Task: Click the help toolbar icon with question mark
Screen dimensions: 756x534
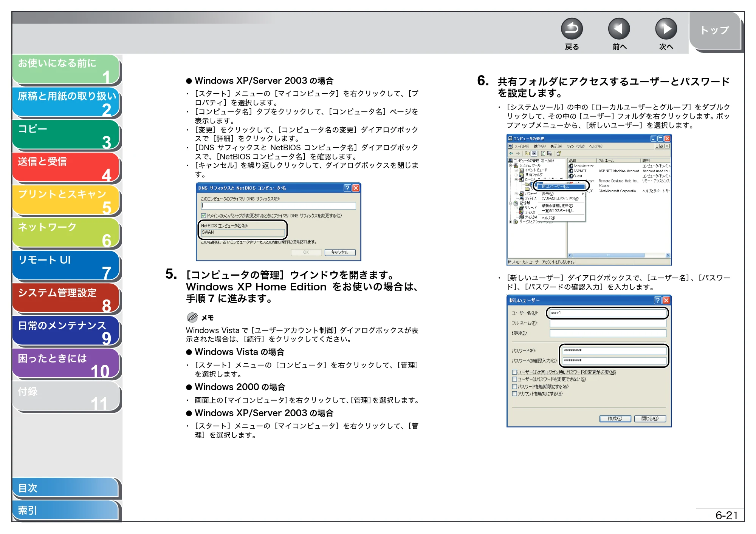Action: 559,153
